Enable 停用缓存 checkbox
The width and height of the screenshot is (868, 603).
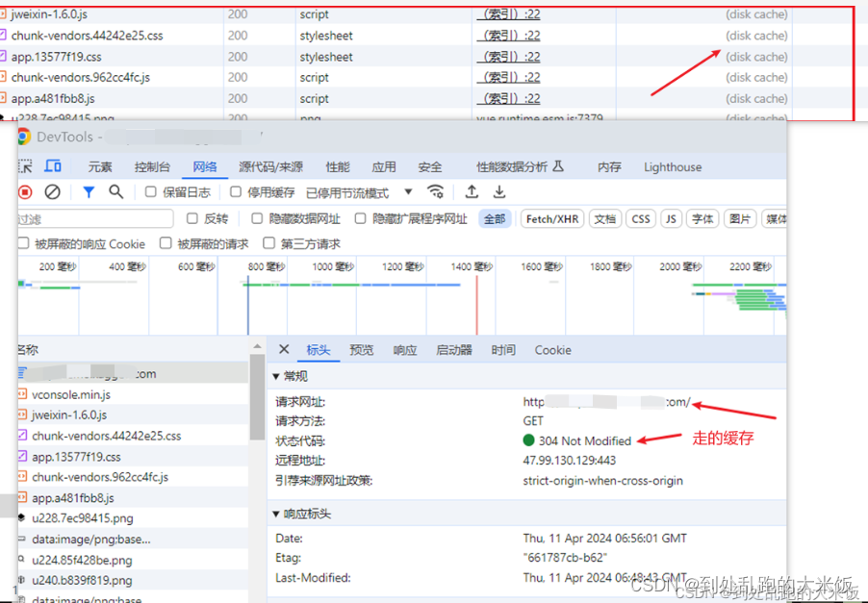pos(235,191)
